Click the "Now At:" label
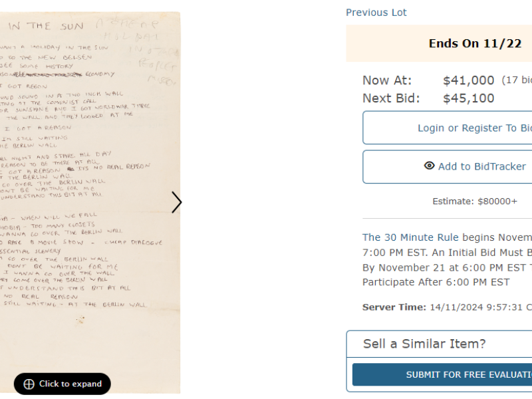The height and width of the screenshot is (399, 532). (x=387, y=80)
